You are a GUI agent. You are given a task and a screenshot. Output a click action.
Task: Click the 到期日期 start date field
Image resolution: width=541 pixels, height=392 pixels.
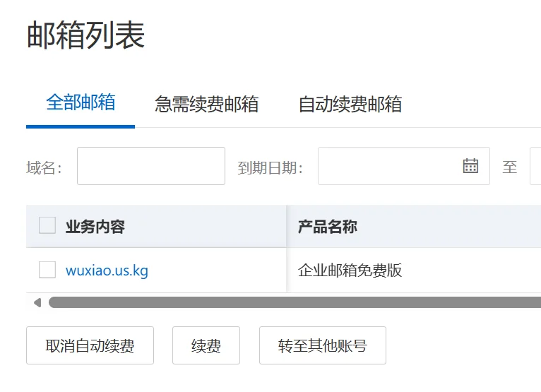pyautogui.click(x=388, y=166)
